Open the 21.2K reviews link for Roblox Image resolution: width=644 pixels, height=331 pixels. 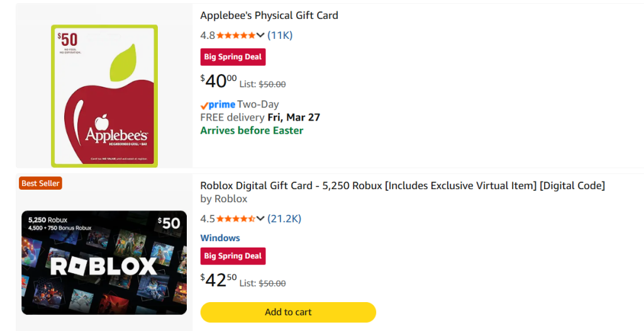click(x=284, y=219)
